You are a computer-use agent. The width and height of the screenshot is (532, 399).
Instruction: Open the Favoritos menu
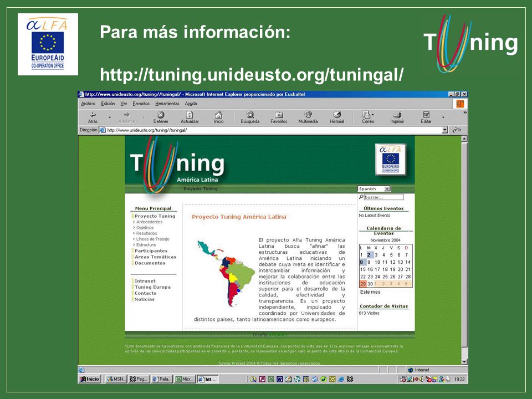tap(141, 104)
